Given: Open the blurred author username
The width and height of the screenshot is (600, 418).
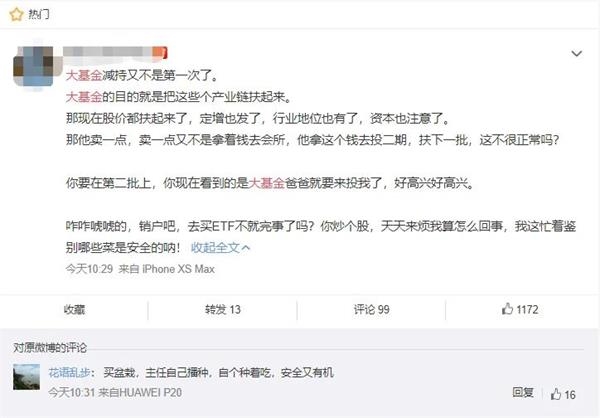Looking at the screenshot, I should (115, 52).
